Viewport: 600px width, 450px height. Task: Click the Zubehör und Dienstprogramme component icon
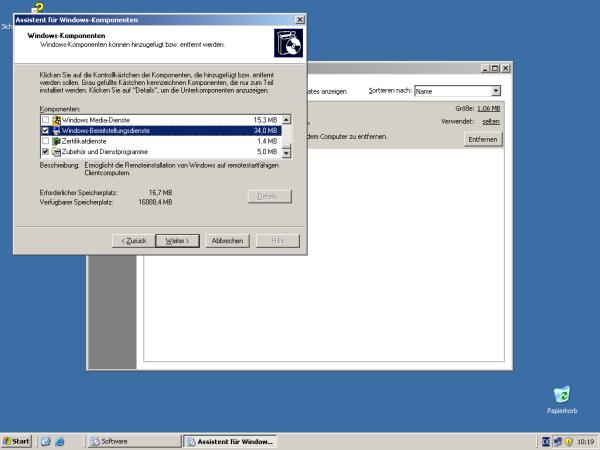tap(56, 152)
